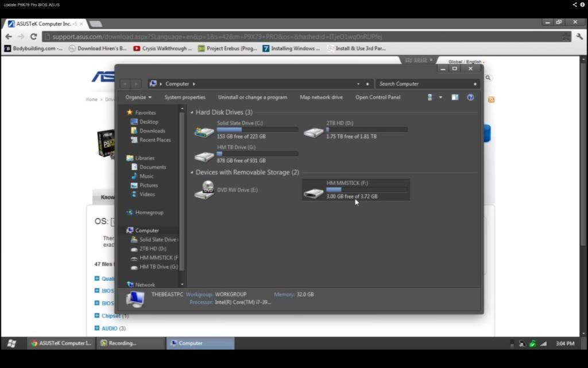The image size is (588, 368).
Task: Toggle the preview pane icon in Explorer
Action: click(x=455, y=97)
